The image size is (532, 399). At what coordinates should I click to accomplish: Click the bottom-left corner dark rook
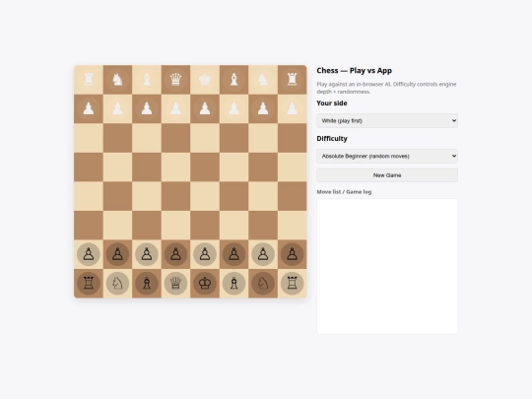point(89,283)
